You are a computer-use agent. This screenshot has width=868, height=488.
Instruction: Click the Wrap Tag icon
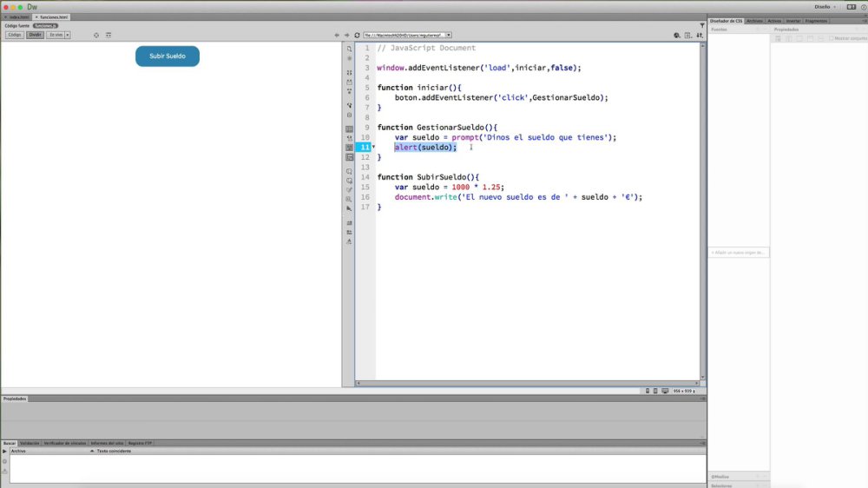(x=349, y=190)
